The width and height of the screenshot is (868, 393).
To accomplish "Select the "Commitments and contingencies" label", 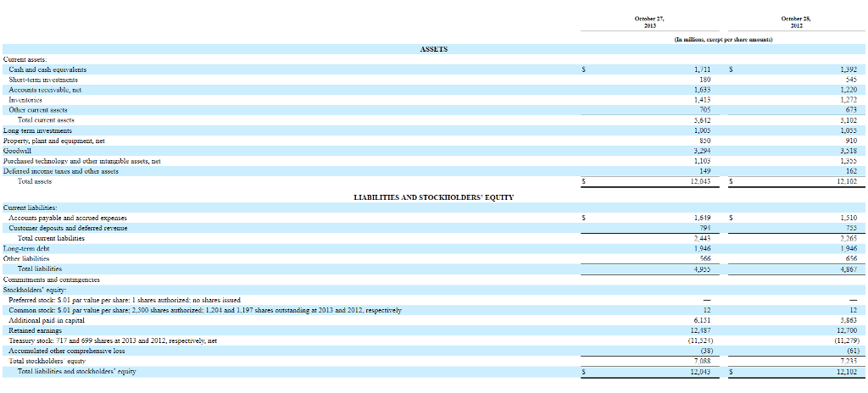I will pos(52,280).
